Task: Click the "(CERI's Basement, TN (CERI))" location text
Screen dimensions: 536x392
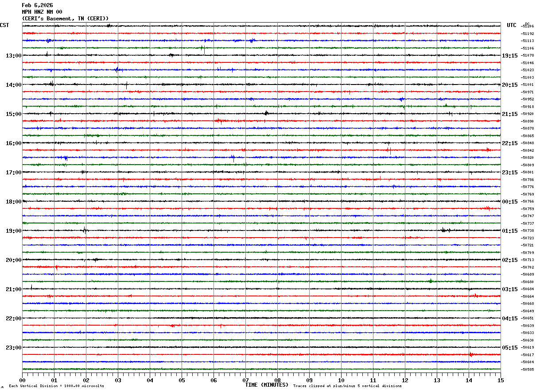Action: click(65, 18)
